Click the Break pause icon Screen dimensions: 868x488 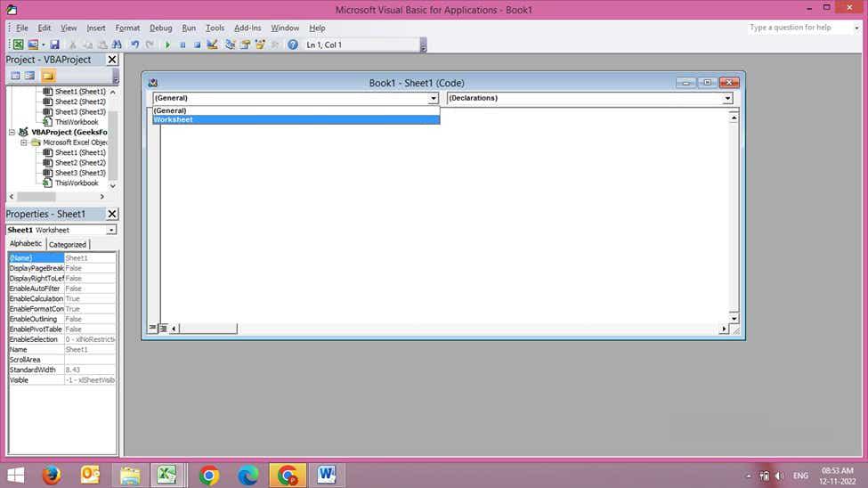[183, 45]
